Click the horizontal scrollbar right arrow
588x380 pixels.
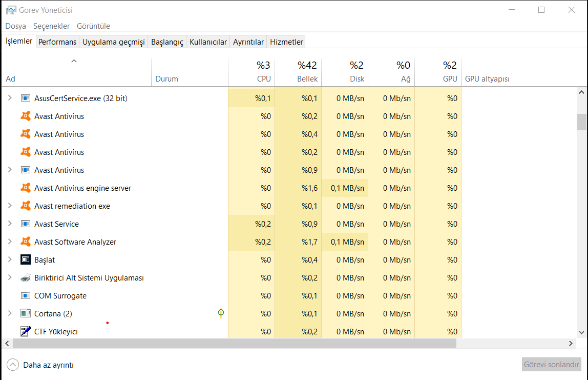click(571, 343)
